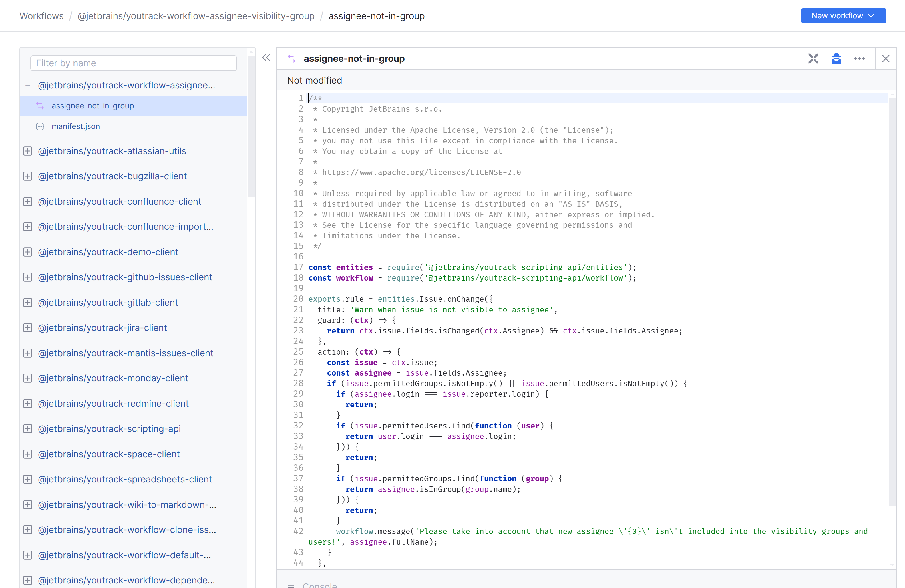Click the sidebar vertical scrollbar

(251, 125)
